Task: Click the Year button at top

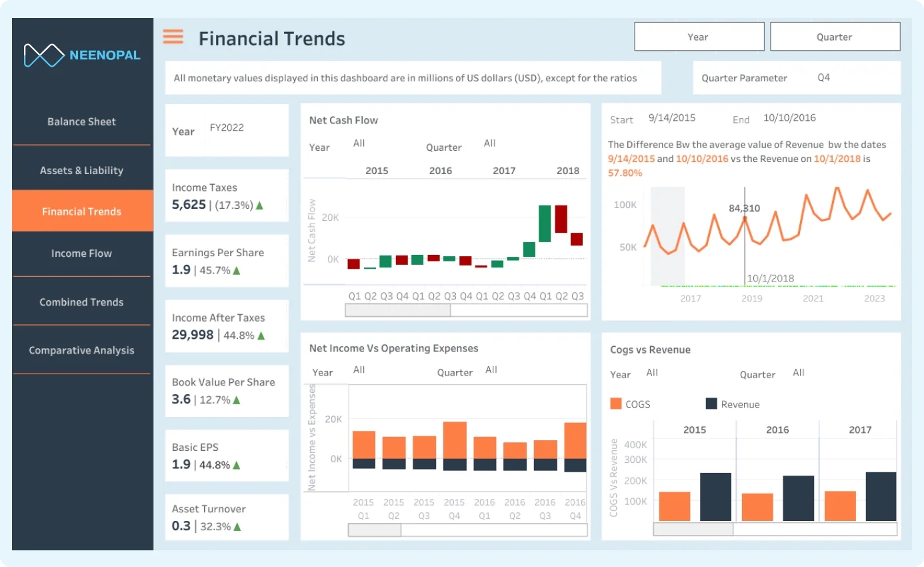Action: coord(699,37)
